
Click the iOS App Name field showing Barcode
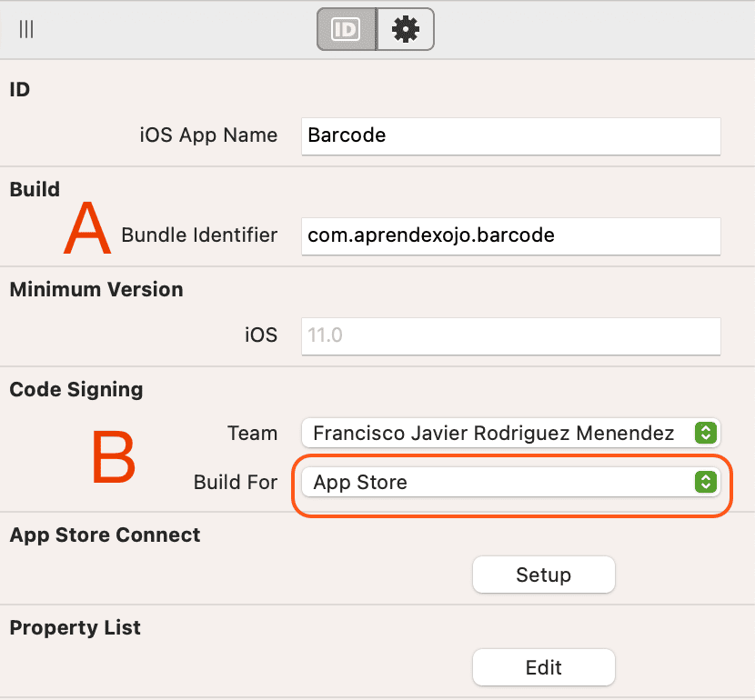tap(510, 135)
